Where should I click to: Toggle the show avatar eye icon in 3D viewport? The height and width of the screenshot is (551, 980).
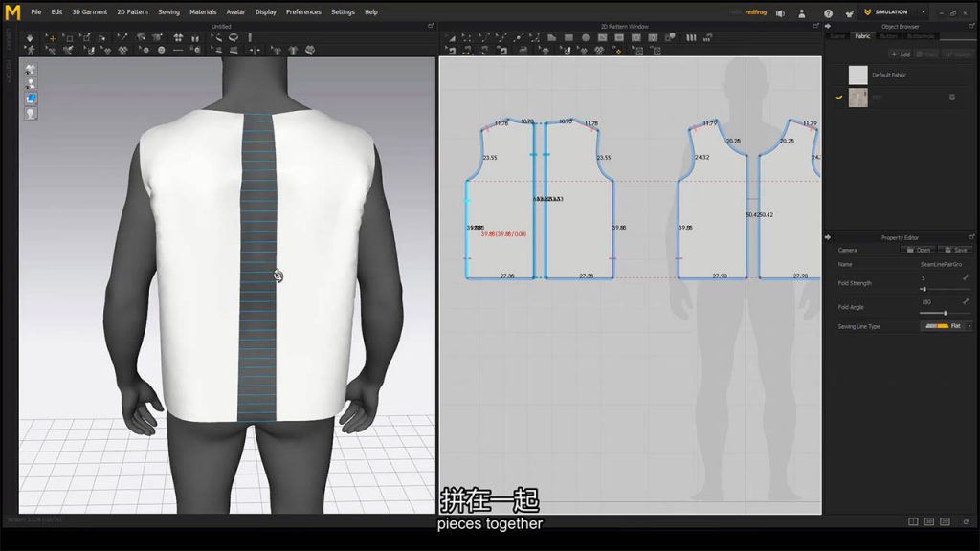[31, 84]
